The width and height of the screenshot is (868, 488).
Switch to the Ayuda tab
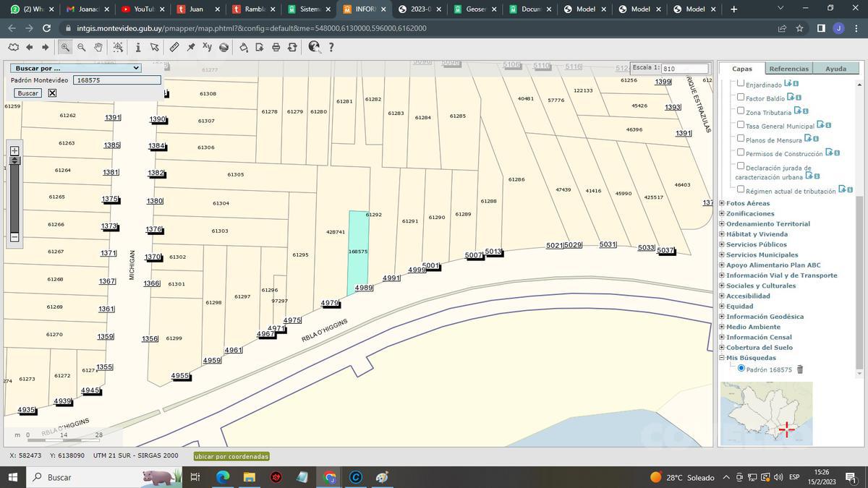pyautogui.click(x=835, y=69)
